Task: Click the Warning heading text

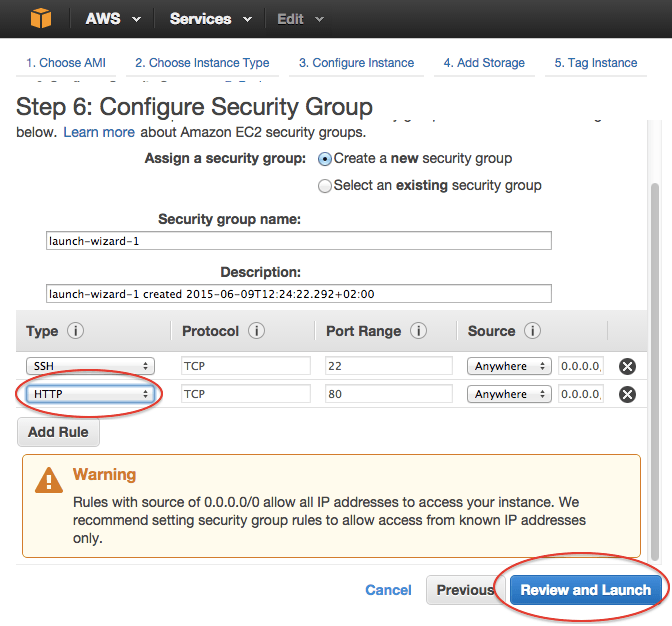Action: pyautogui.click(x=105, y=474)
